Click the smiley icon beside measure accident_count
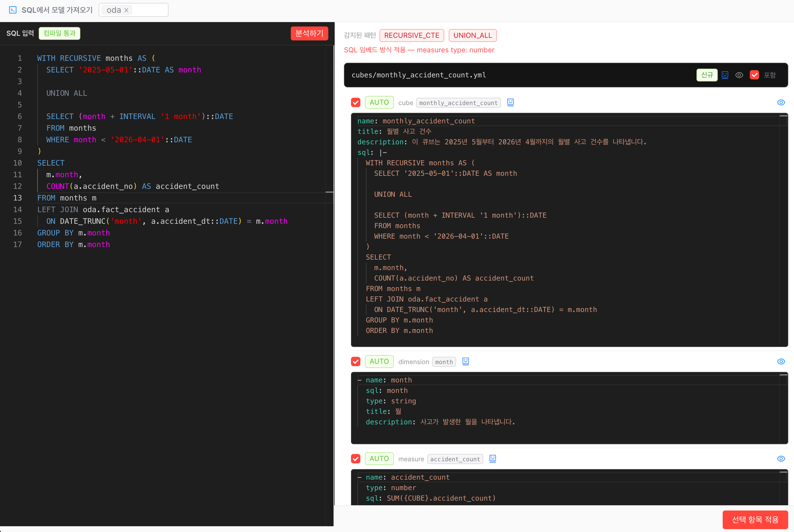The image size is (794, 532). [493, 459]
